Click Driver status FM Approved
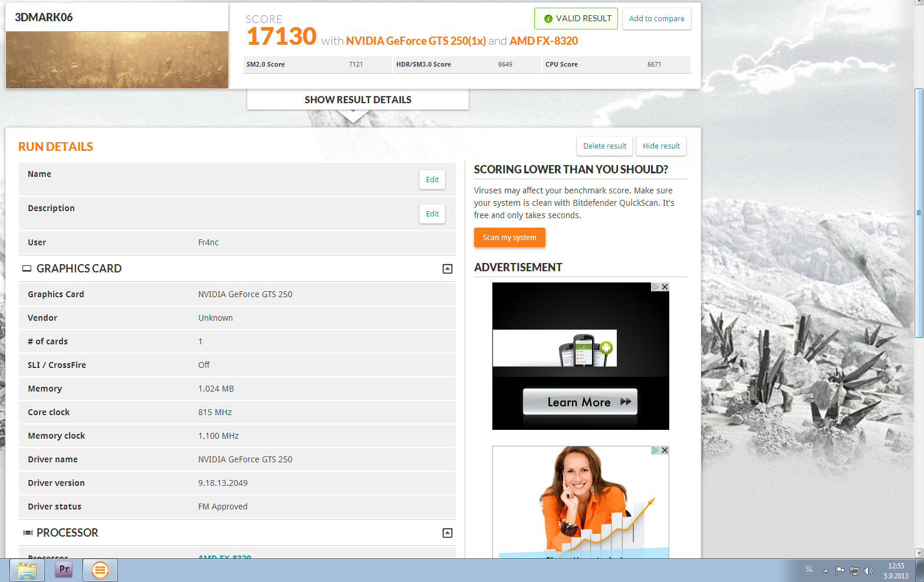 (x=222, y=507)
